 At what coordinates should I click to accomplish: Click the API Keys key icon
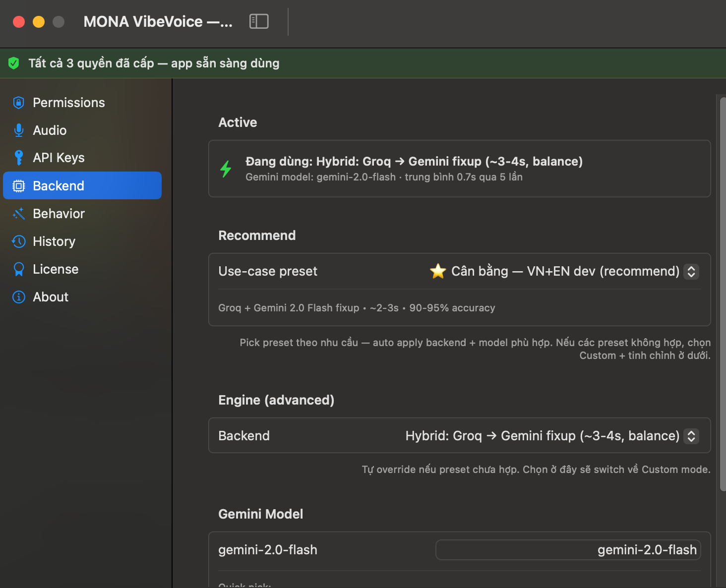[18, 158]
